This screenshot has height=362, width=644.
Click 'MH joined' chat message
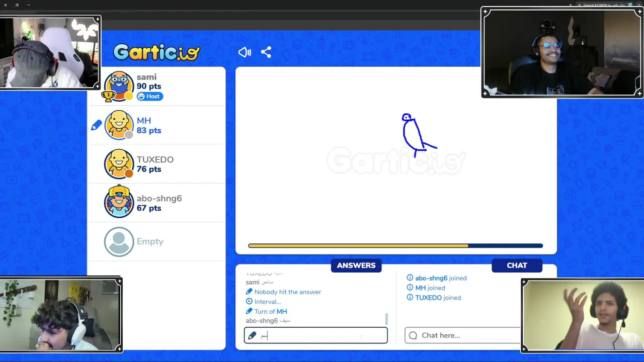(x=430, y=288)
